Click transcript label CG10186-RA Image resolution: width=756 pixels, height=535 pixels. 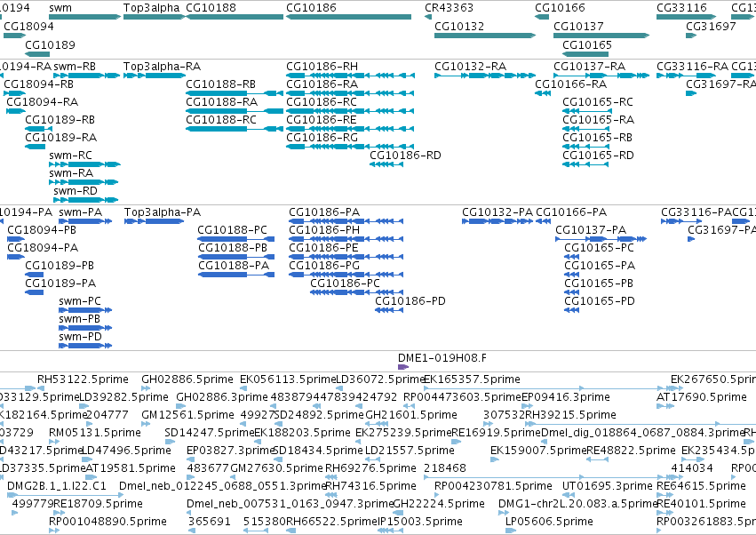(322, 84)
